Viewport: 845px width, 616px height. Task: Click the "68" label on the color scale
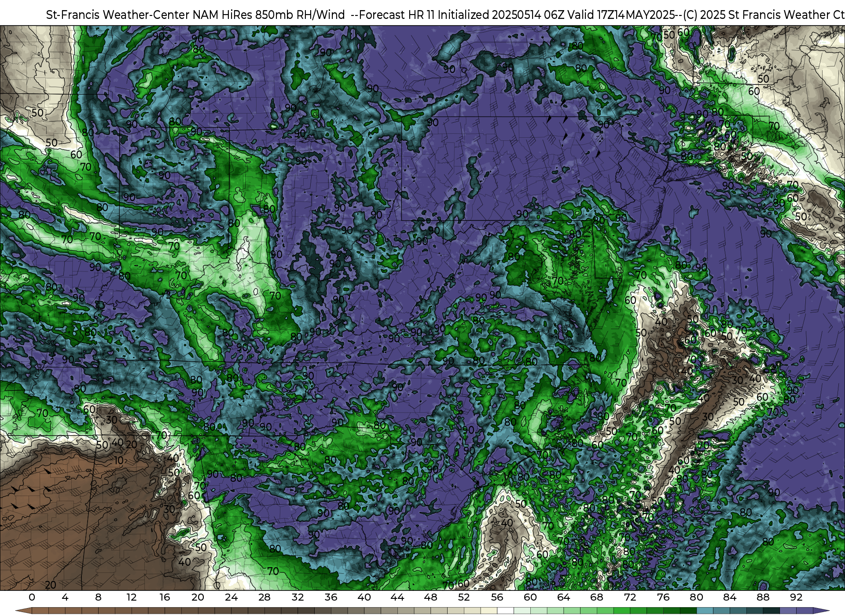[597, 598]
